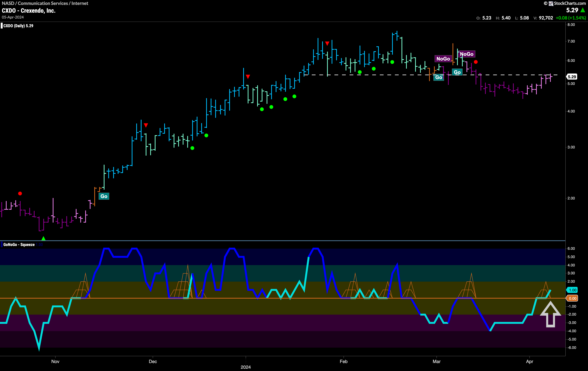Image resolution: width=588 pixels, height=371 pixels.
Task: Click the Mar label on time axis
Action: pyautogui.click(x=437, y=362)
